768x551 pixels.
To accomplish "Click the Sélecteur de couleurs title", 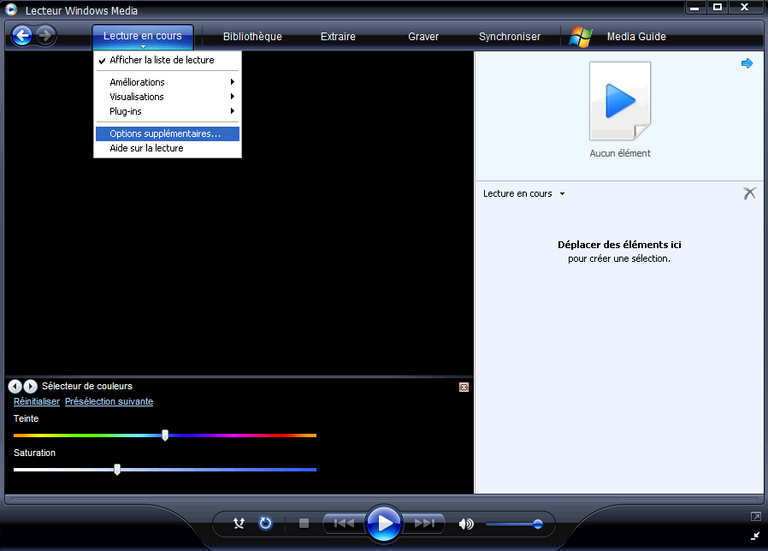I will [87, 386].
